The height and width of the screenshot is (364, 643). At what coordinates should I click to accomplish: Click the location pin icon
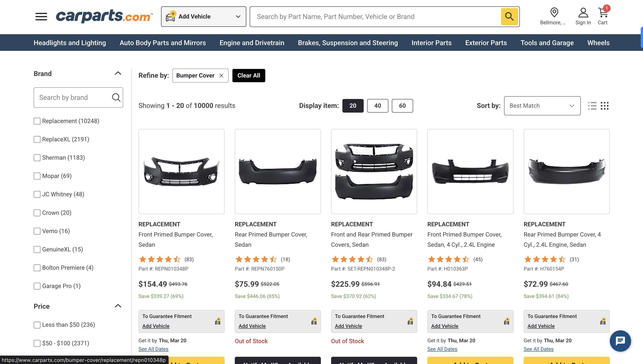[x=554, y=12]
